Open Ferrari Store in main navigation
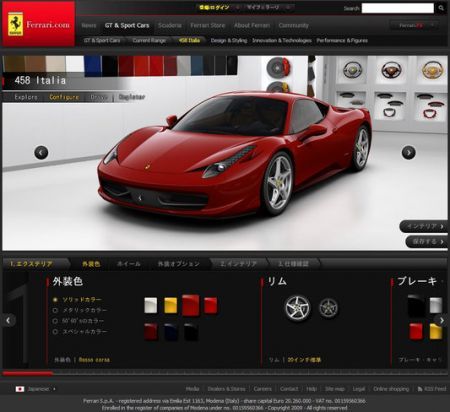 pos(208,25)
